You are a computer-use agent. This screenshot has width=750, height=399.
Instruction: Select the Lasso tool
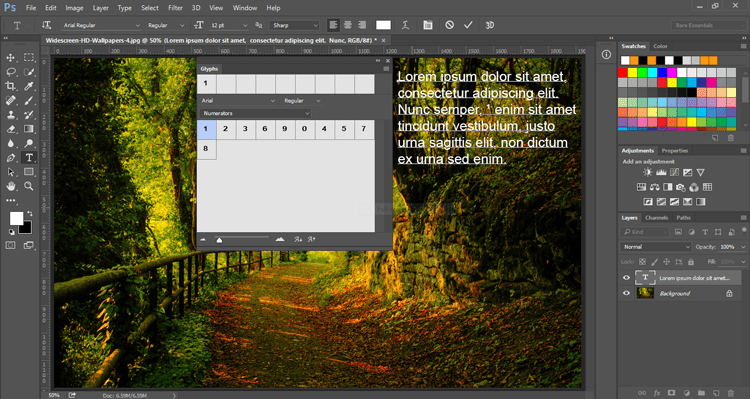(x=10, y=72)
